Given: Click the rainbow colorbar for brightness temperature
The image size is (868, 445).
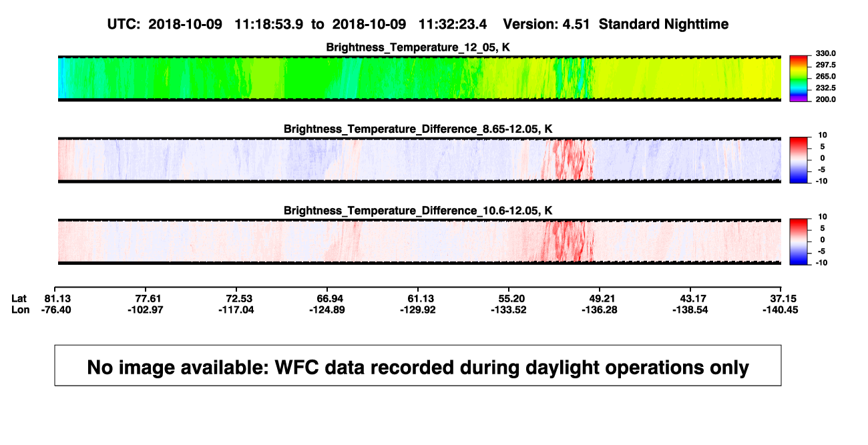Looking at the screenshot, I should 800,78.
